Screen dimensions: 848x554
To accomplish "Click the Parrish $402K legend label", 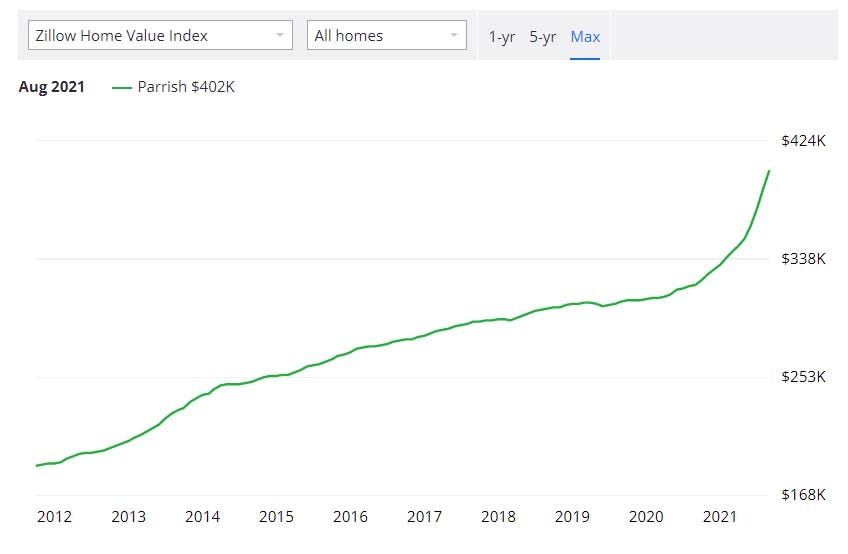I will click(186, 87).
